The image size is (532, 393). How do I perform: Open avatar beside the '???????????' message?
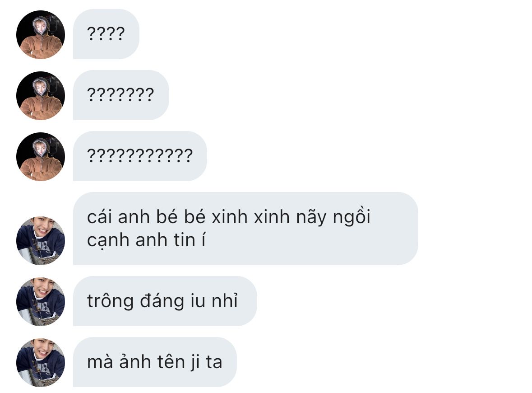click(x=40, y=157)
